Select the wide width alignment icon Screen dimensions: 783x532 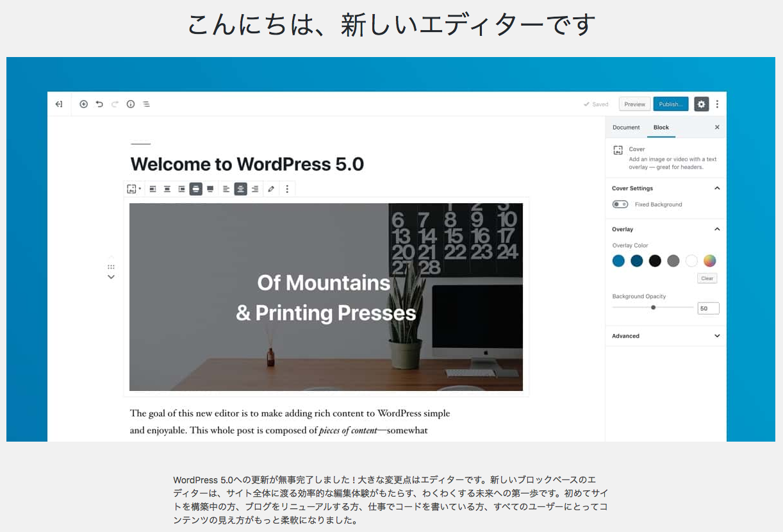[195, 188]
